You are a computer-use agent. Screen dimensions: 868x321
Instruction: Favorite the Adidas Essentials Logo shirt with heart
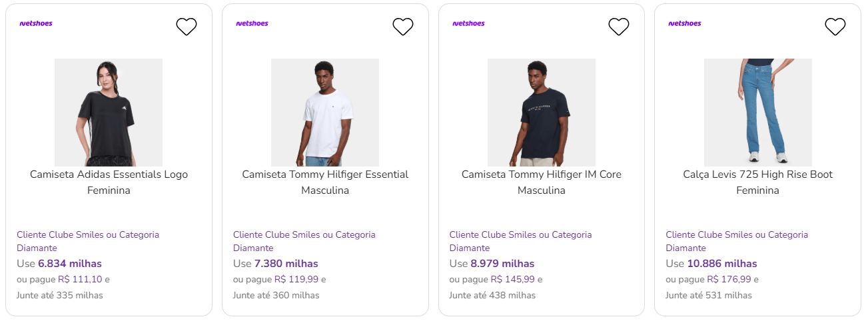click(187, 27)
